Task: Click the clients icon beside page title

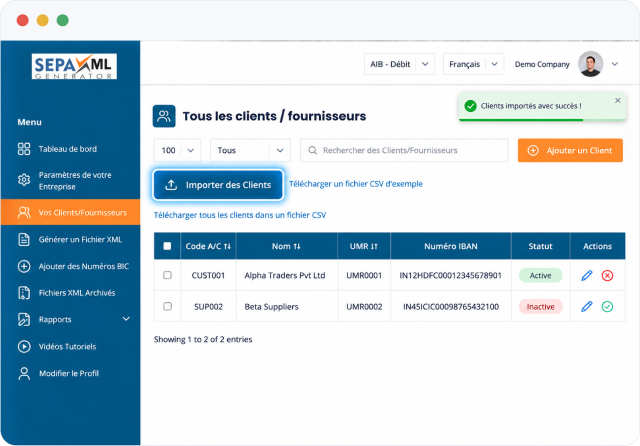Action: (164, 116)
